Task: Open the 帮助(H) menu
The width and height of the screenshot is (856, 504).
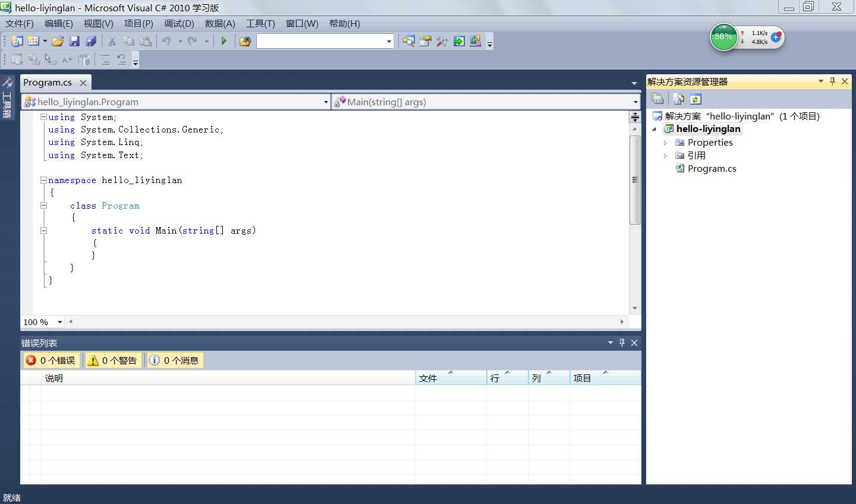Action: point(345,24)
